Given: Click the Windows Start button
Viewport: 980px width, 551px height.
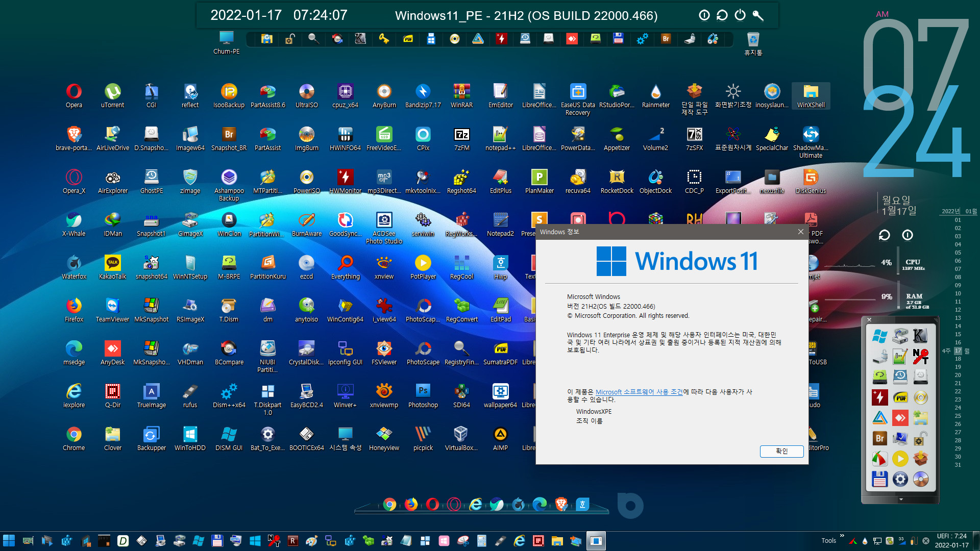Looking at the screenshot, I should (x=9, y=541).
